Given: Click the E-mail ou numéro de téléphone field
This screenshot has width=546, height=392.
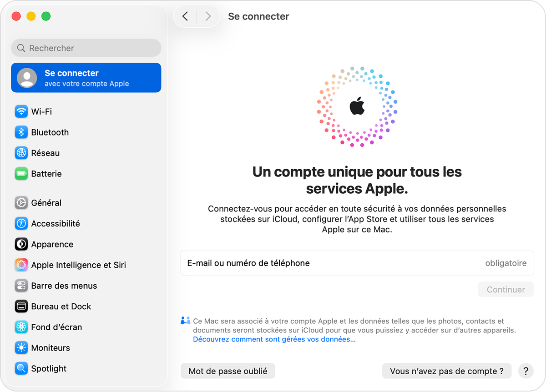Looking at the screenshot, I should pos(318,263).
